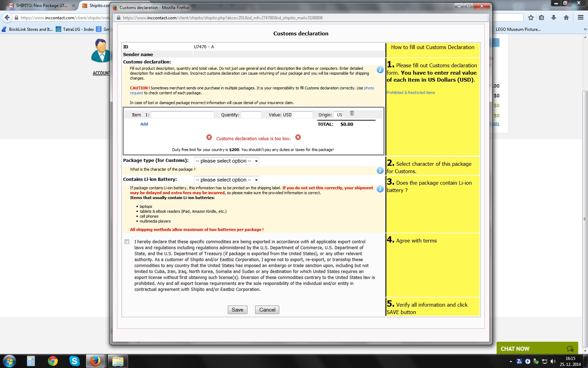This screenshot has height=368, width=588.
Task: Click the Add item link
Action: pyautogui.click(x=144, y=124)
